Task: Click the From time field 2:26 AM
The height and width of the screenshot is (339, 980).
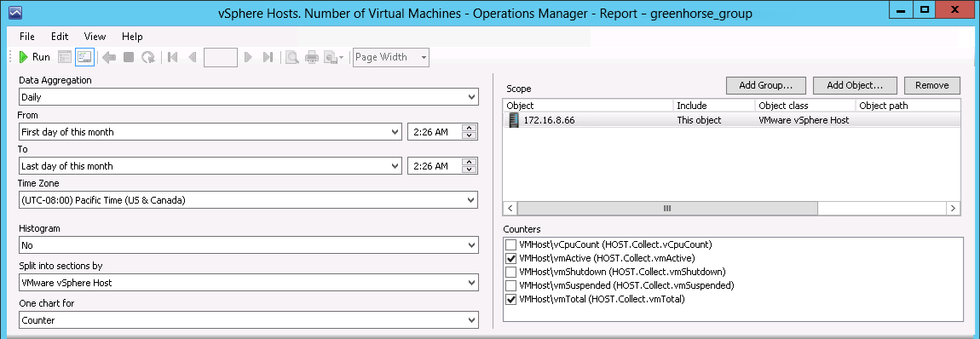Action: 435,132
